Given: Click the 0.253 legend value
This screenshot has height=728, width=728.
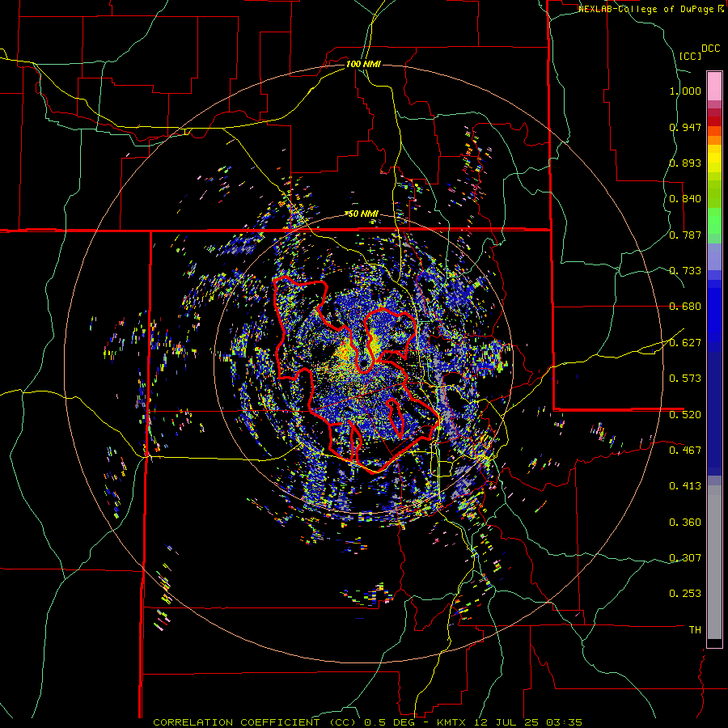Looking at the screenshot, I should 685,594.
